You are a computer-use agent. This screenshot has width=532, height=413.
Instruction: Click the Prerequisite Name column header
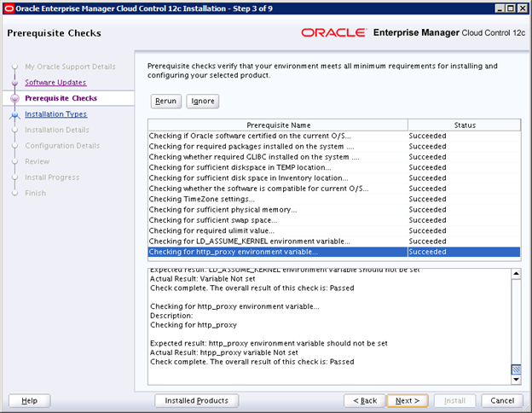278,125
